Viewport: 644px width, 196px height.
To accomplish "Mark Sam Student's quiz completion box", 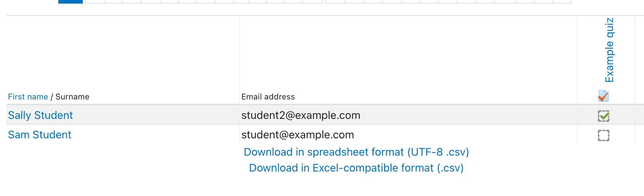I will tap(604, 135).
